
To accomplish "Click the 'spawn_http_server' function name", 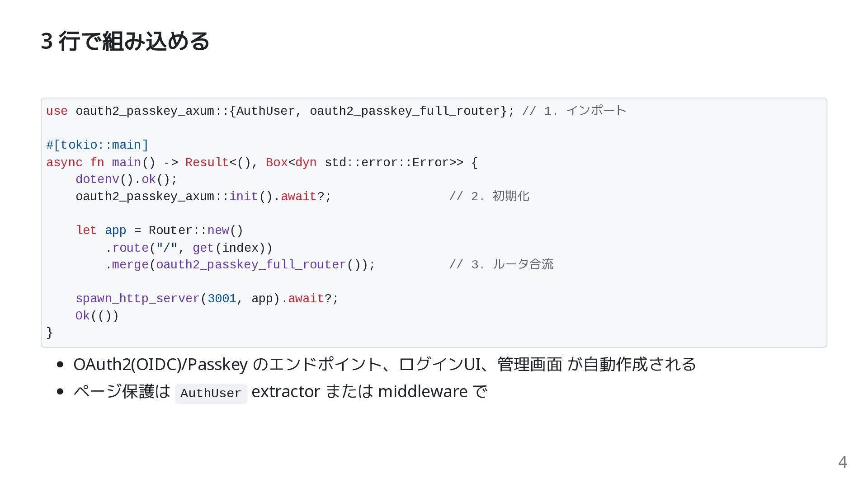I will (x=137, y=299).
